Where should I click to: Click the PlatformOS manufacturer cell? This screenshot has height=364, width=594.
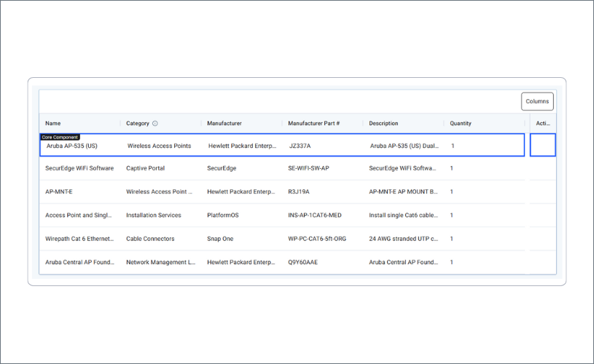click(x=223, y=215)
